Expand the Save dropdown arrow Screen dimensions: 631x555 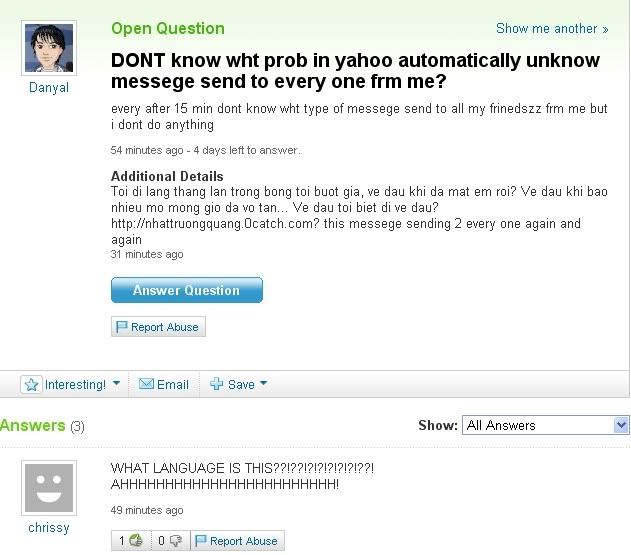click(x=264, y=383)
